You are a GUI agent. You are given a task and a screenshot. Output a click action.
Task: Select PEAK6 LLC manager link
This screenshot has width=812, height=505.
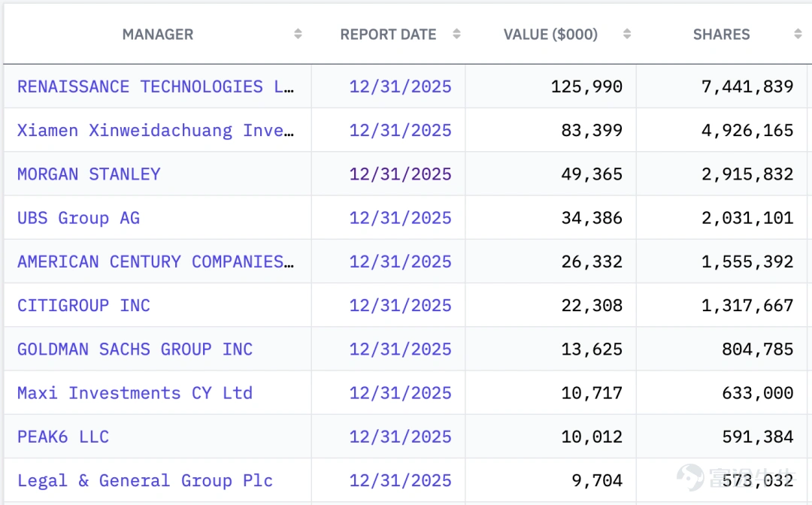click(63, 437)
